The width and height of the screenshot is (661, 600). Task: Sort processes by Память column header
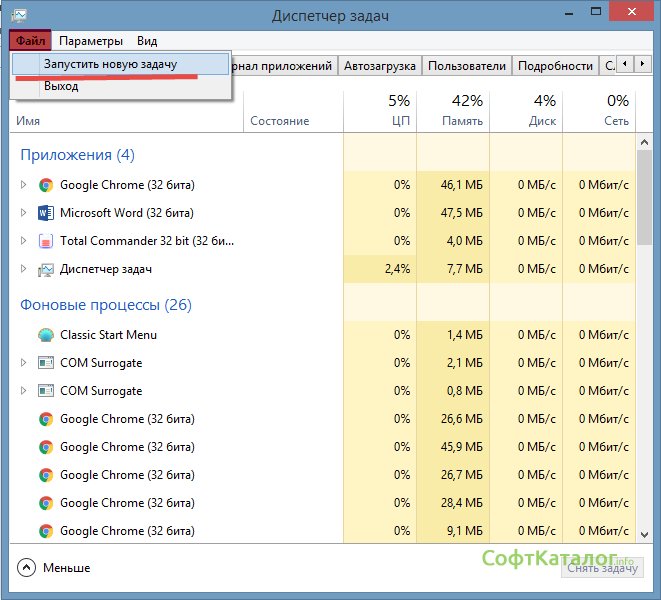pos(453,110)
